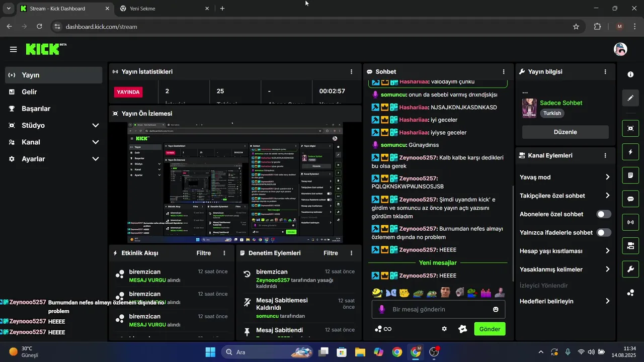The height and width of the screenshot is (362, 644).
Task: Pick the yellow bee emote in the quick row
Action: [x=377, y=292]
